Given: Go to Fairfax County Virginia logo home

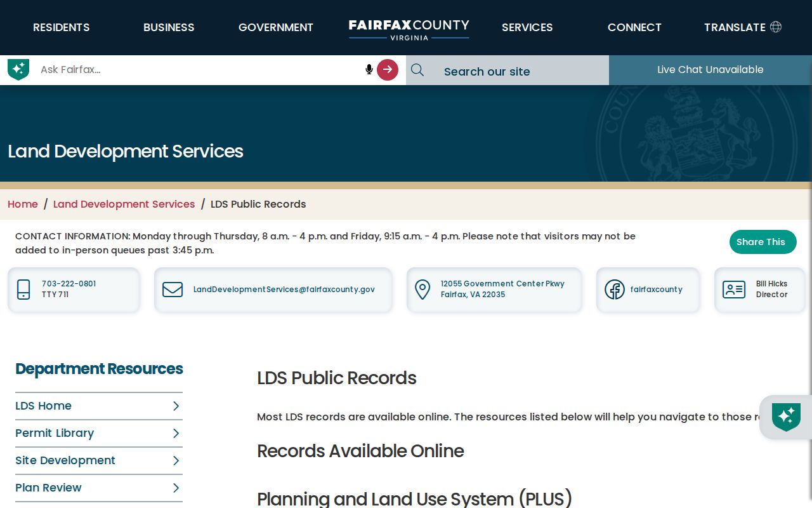Looking at the screenshot, I should (409, 29).
